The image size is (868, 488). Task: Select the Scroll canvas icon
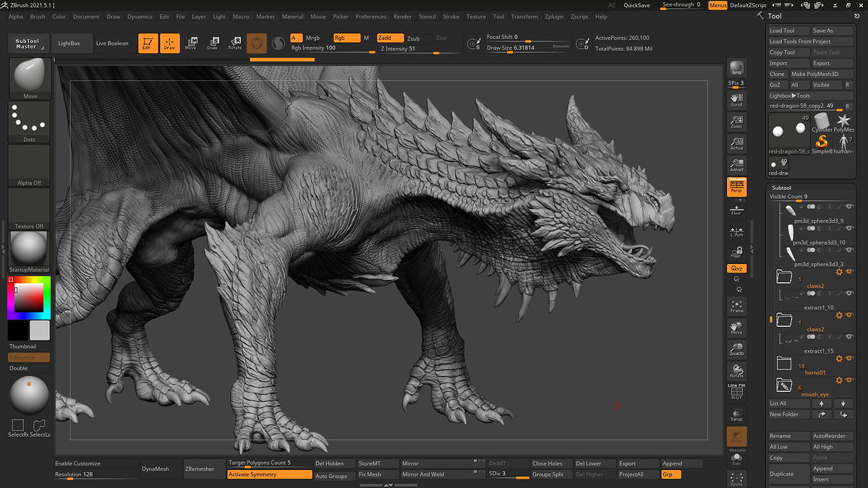pos(736,100)
